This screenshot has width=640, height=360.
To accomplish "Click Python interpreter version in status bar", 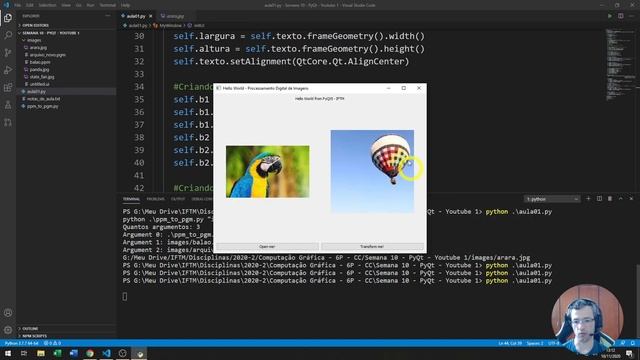I will [22, 343].
